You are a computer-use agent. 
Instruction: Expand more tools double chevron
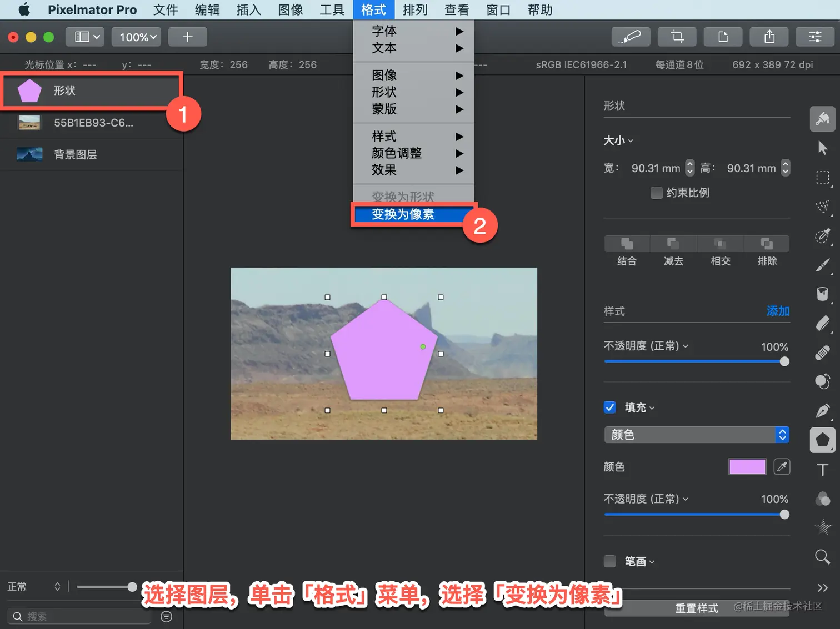[822, 587]
